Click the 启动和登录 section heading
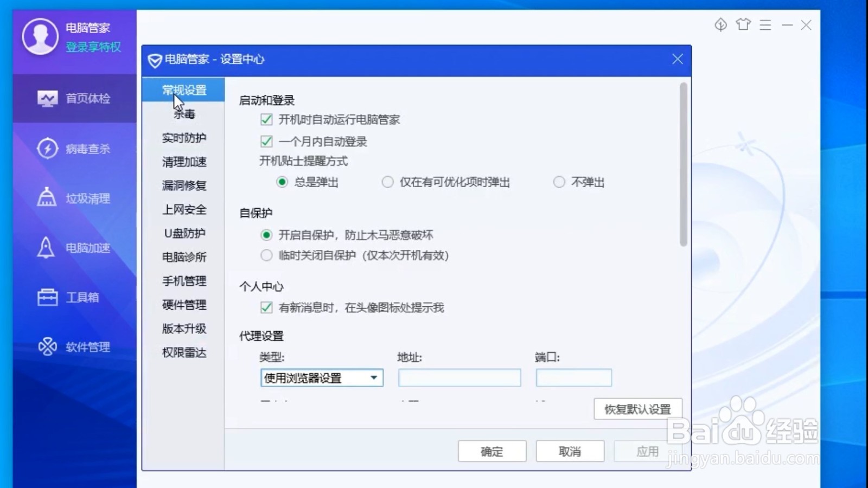The width and height of the screenshot is (868, 488). pos(267,100)
